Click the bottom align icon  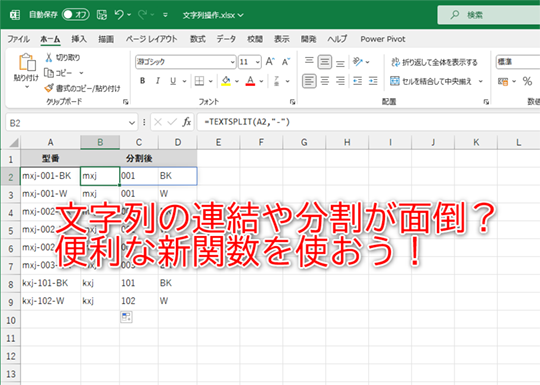pyautogui.click(x=340, y=63)
